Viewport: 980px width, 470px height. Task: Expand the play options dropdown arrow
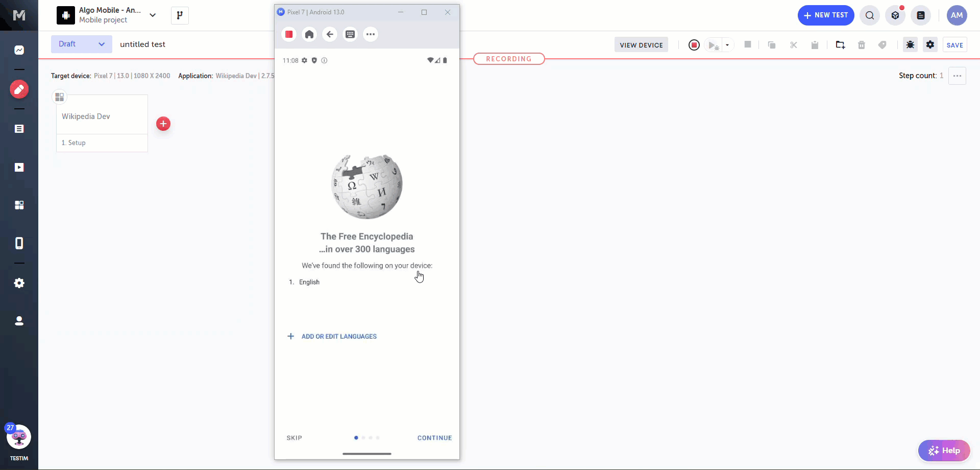(x=727, y=45)
